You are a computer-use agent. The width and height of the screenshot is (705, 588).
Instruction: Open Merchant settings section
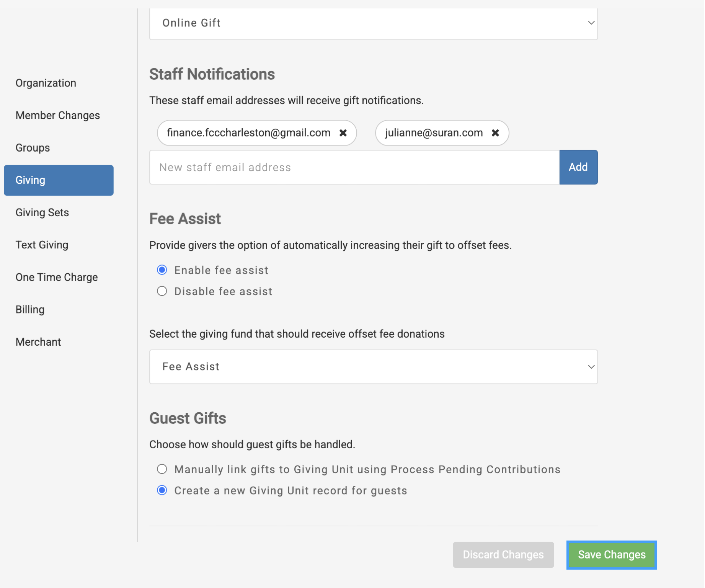38,342
